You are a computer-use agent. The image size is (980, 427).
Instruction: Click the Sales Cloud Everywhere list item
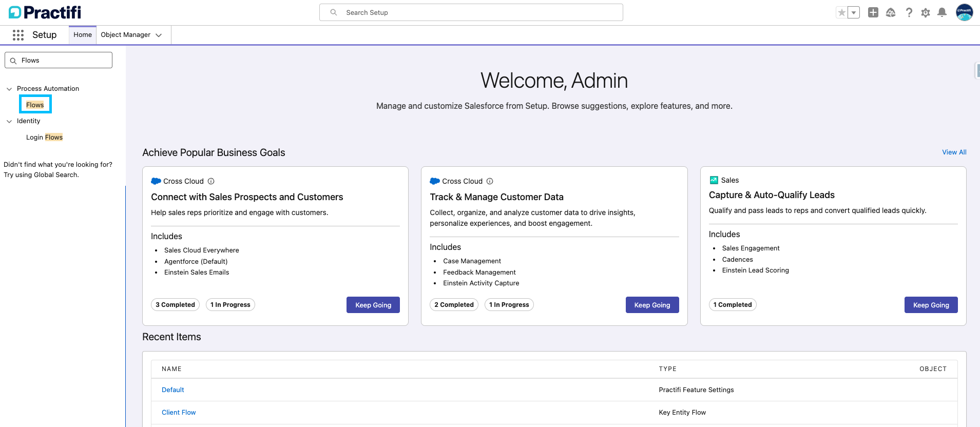point(202,250)
